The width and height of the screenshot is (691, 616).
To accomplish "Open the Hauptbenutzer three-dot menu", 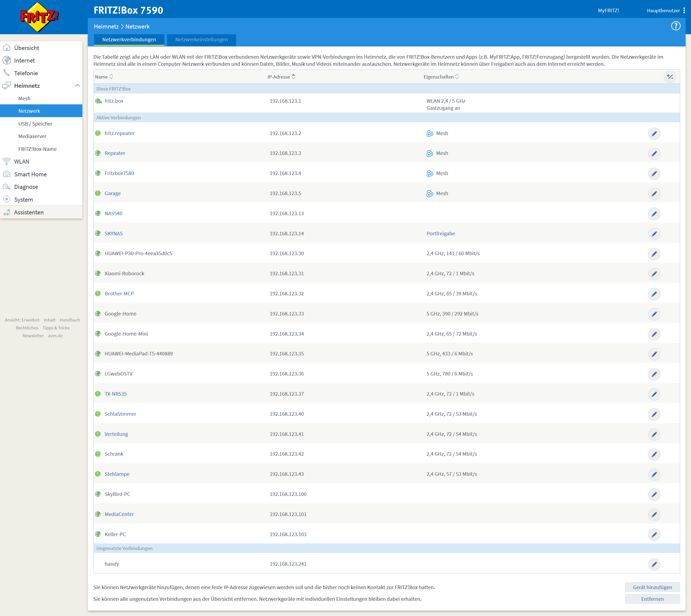I will pyautogui.click(x=684, y=11).
